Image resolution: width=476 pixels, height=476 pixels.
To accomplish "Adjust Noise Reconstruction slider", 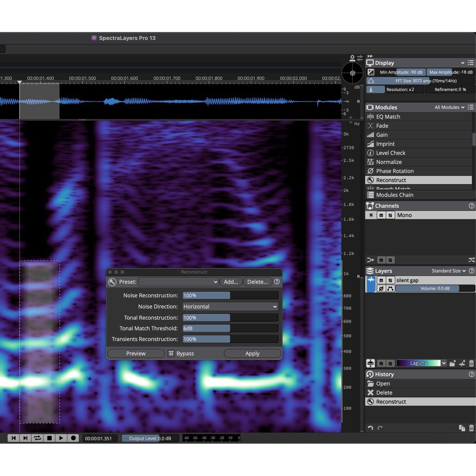I will 230,295.
